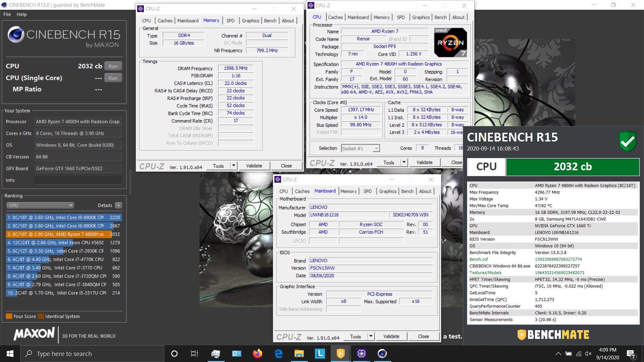
Task: Open Tools dropdown arrow in Memory CPU-Z window
Action: coord(234,166)
